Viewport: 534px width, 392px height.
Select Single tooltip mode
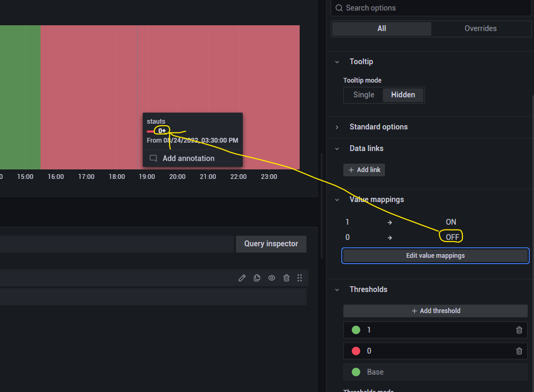(363, 95)
